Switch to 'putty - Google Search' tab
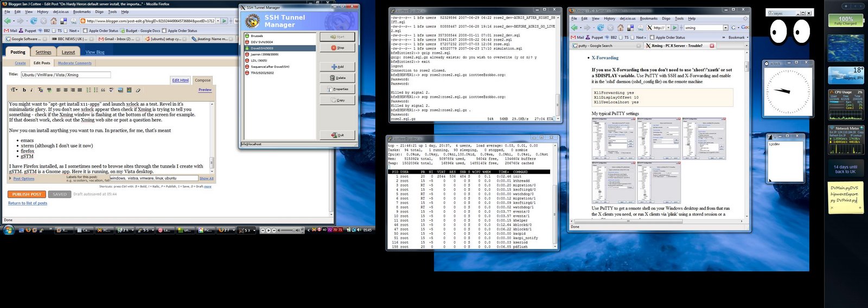 click(x=605, y=46)
